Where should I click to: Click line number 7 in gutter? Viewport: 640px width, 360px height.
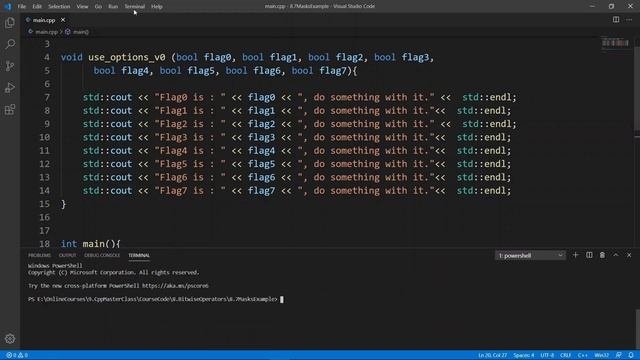click(47, 97)
